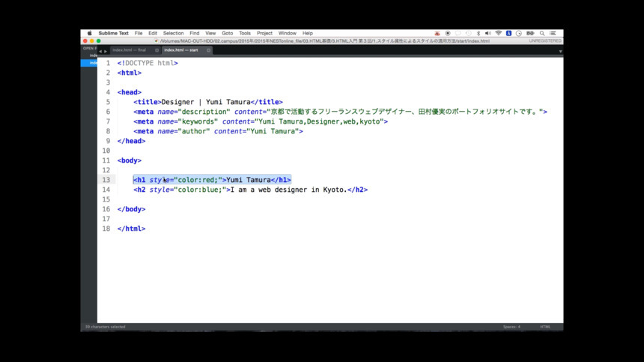The image size is (644, 362).
Task: Click the red menu bar status icon
Action: (437, 33)
